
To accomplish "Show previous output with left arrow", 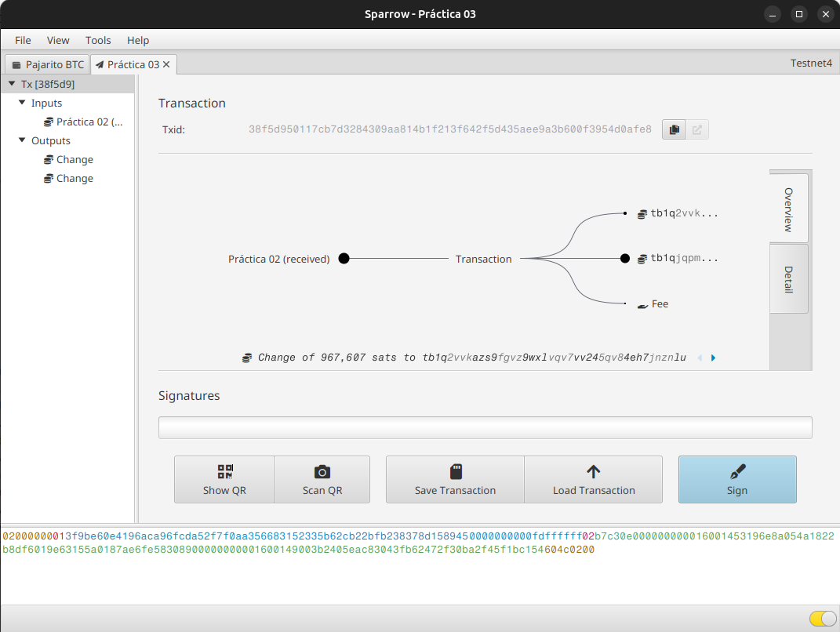I will pyautogui.click(x=700, y=358).
